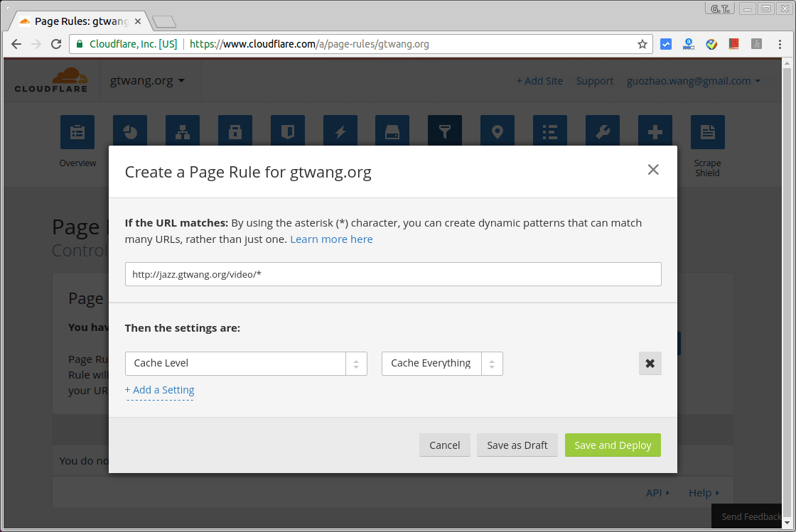Remove the setting with the X button
The image size is (796, 532).
[650, 363]
